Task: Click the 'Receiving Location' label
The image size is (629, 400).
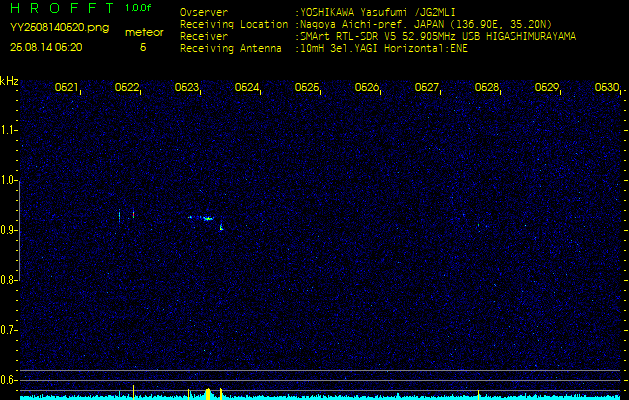Action: pyautogui.click(x=234, y=24)
